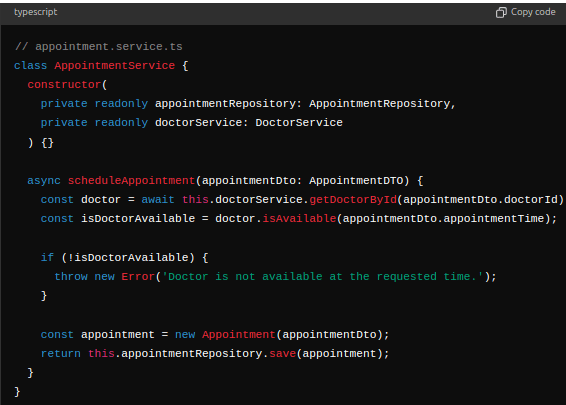This screenshot has width=566, height=405.
Task: Click the 'Doctor is not available' string
Action: pyautogui.click(x=322, y=276)
